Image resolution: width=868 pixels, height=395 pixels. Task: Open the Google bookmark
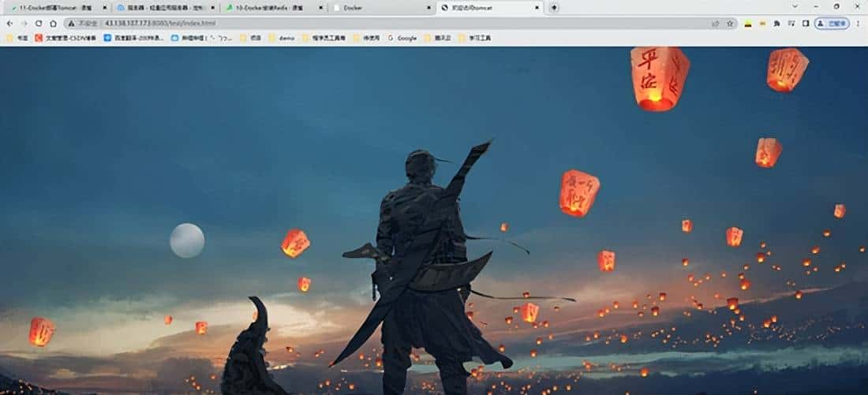pyautogui.click(x=402, y=38)
